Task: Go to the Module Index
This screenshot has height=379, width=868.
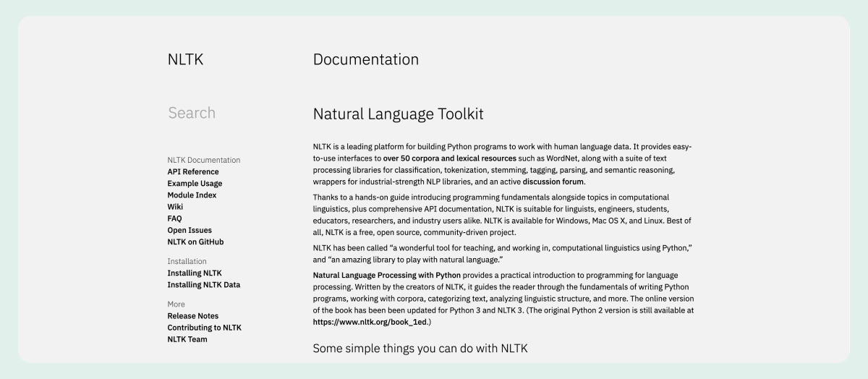Action: [192, 195]
